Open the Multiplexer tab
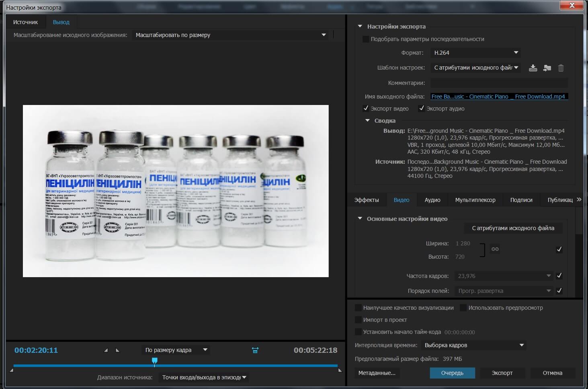Image resolution: width=588 pixels, height=389 pixels. (475, 200)
